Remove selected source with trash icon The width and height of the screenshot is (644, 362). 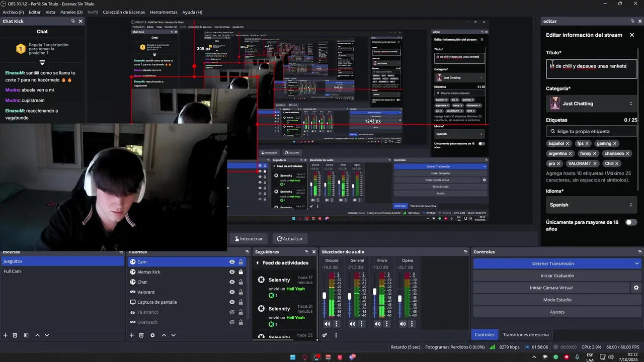[141, 335]
